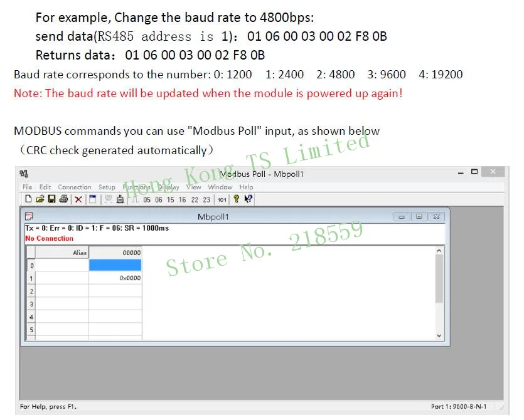
Task: Minimize the Modbus Poll main window
Action: pyautogui.click(x=461, y=172)
